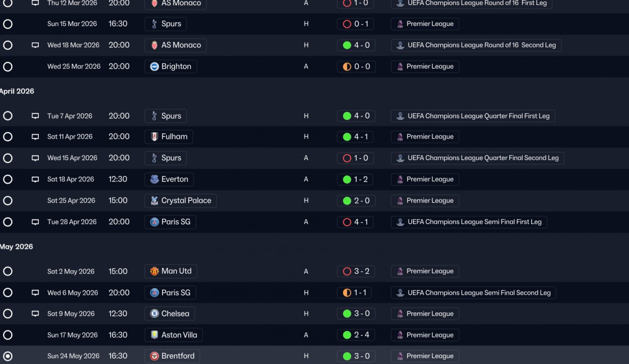Viewport: 629px width, 364px height.
Task: Open the 3 - 0 Chelsea result
Action: coord(356,314)
